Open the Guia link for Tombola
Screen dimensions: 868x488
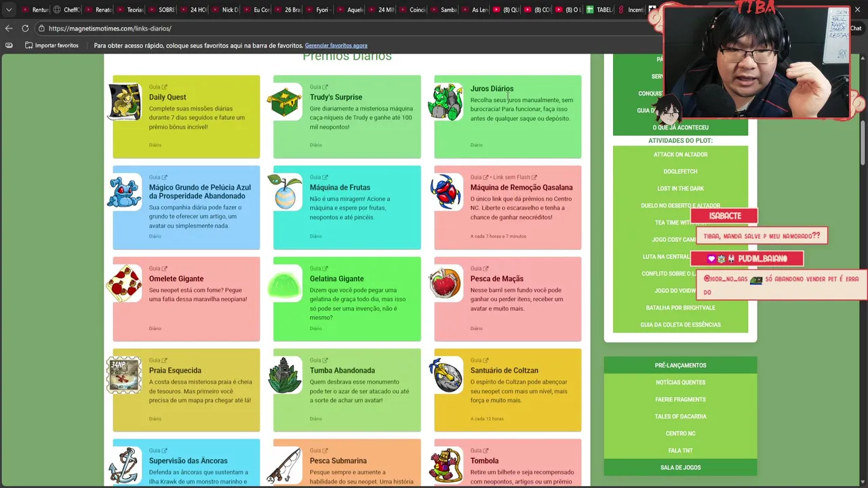coord(479,451)
